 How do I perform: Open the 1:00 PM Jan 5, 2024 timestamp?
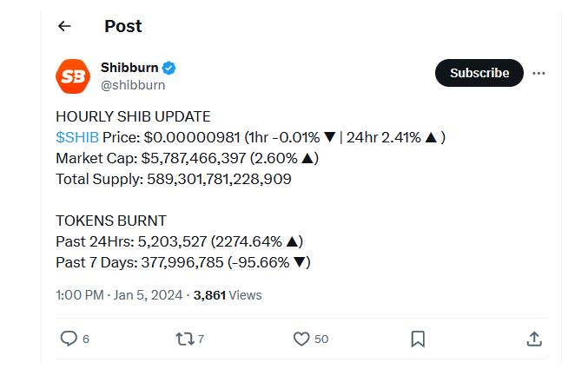pos(119,295)
